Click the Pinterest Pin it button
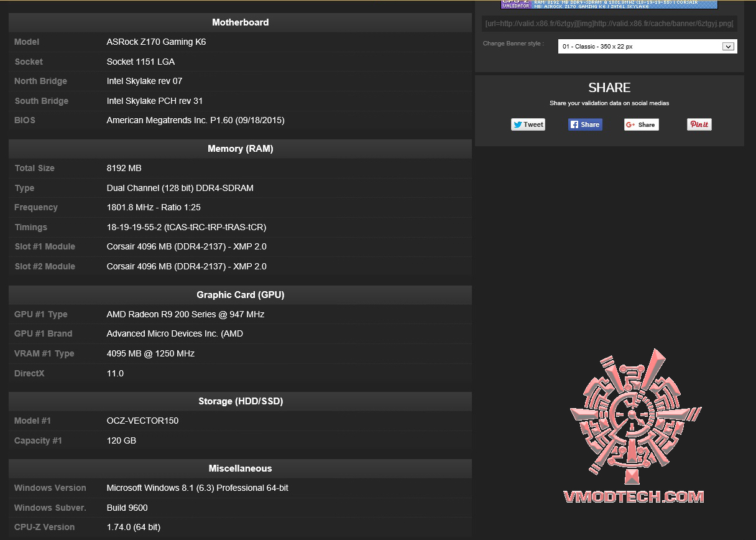The image size is (756, 540). click(x=699, y=124)
